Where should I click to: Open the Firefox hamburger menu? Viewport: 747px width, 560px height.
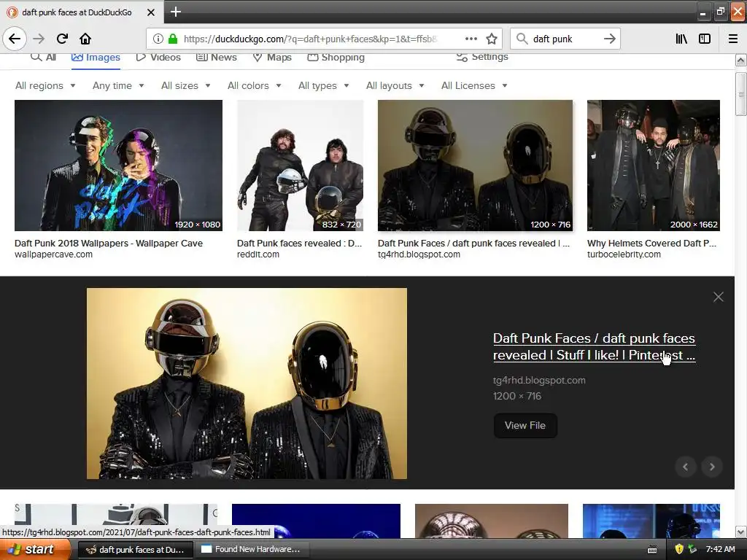tap(732, 39)
